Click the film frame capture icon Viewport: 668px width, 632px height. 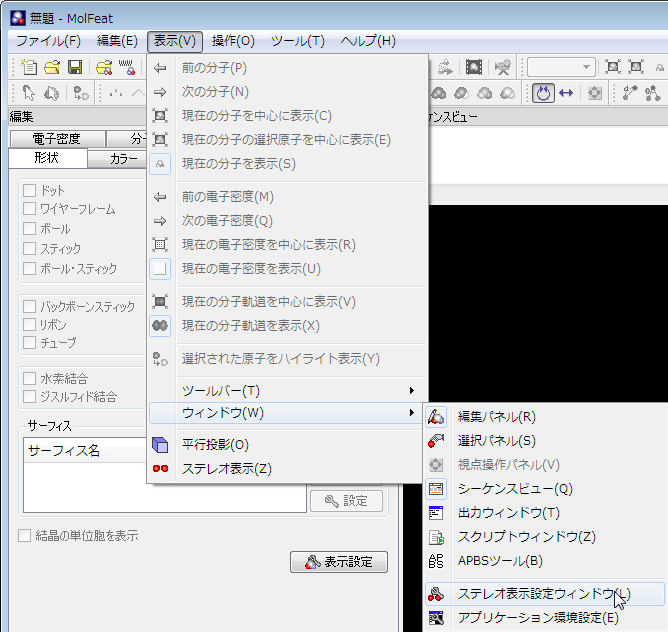click(474, 67)
